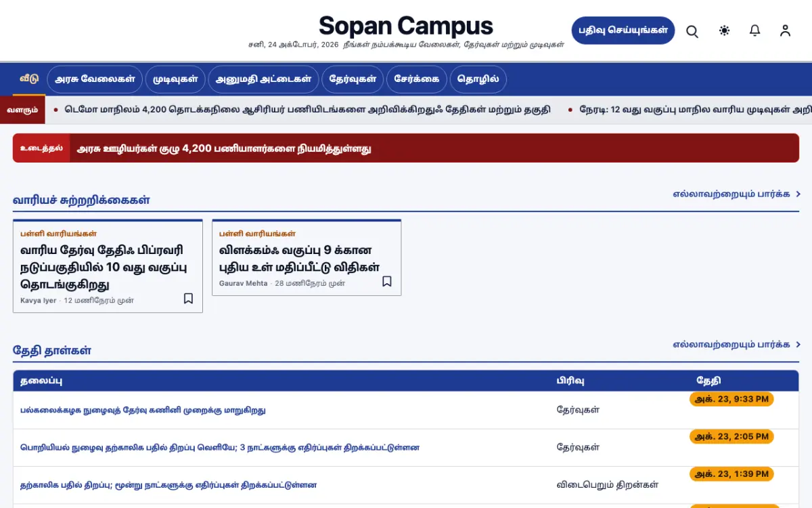Open the தொழில் navigation tab
Viewport: 812px width, 508px height.
478,79
